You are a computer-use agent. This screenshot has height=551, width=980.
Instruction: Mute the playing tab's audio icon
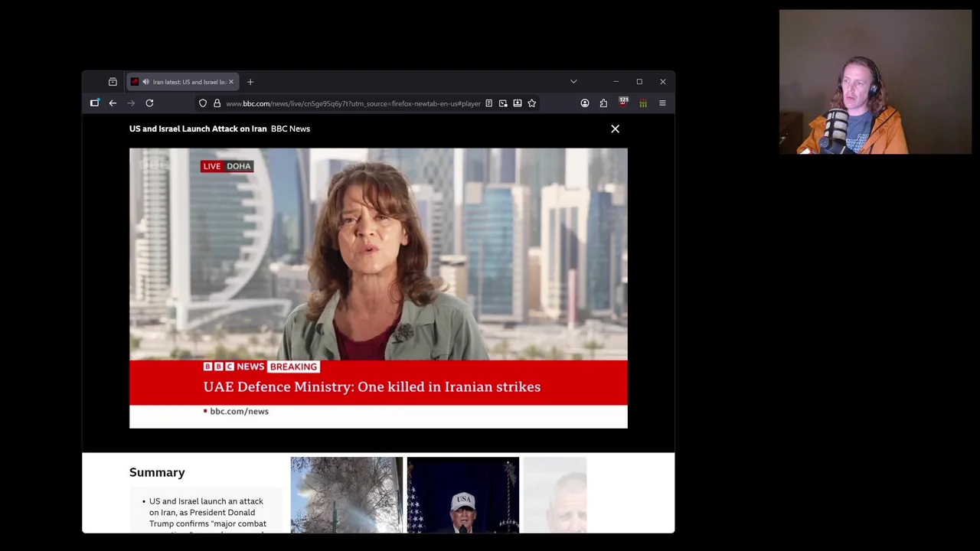145,82
